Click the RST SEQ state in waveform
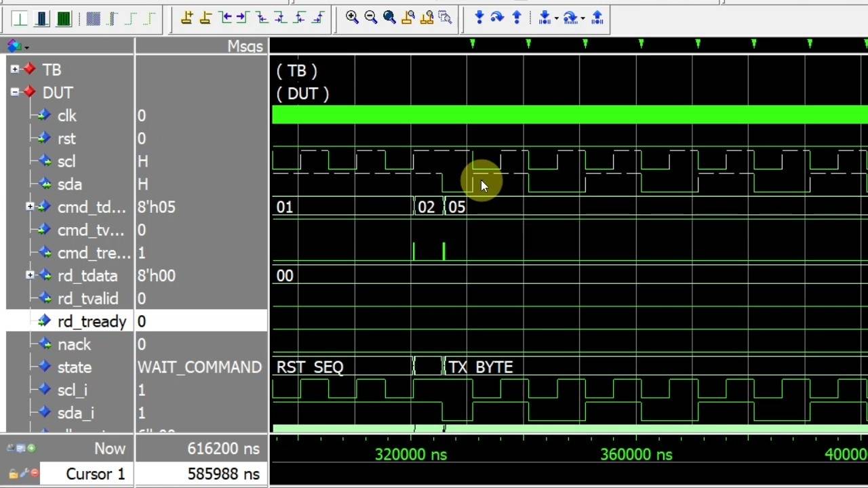This screenshot has width=868, height=488. pos(310,367)
